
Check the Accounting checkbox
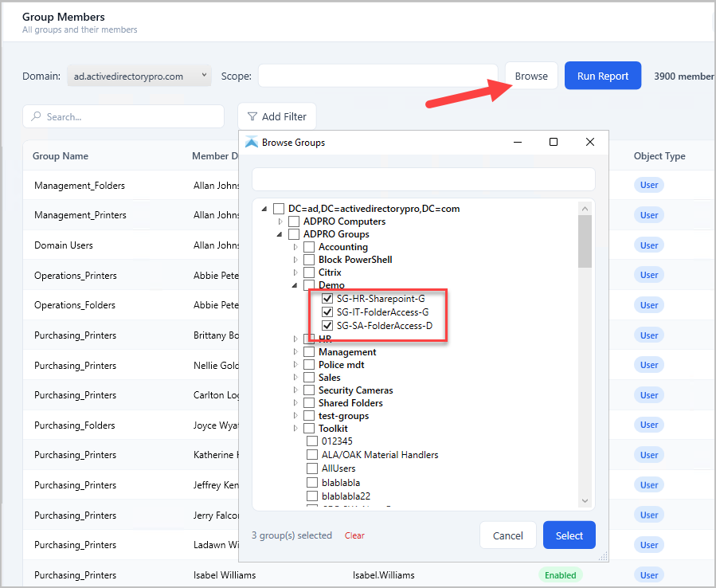click(309, 247)
